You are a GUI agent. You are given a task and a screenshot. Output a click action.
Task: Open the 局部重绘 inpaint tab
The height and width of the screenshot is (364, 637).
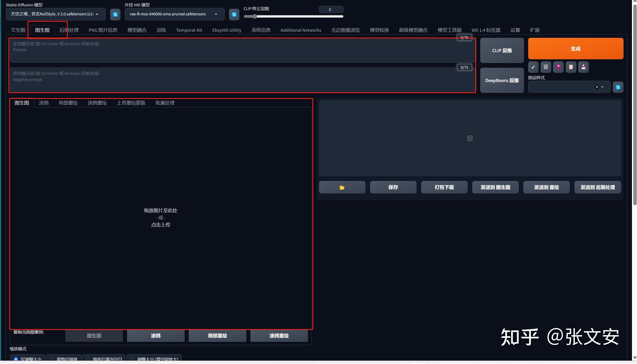[x=68, y=103]
